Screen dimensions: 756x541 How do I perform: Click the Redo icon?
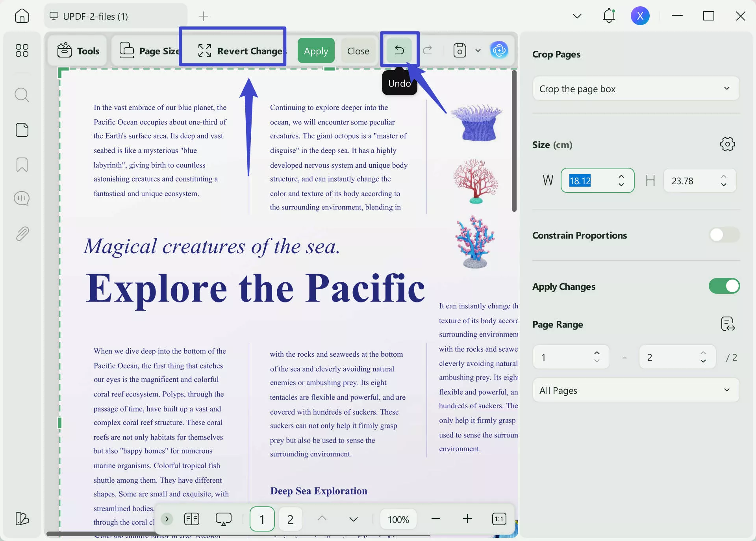[428, 50]
